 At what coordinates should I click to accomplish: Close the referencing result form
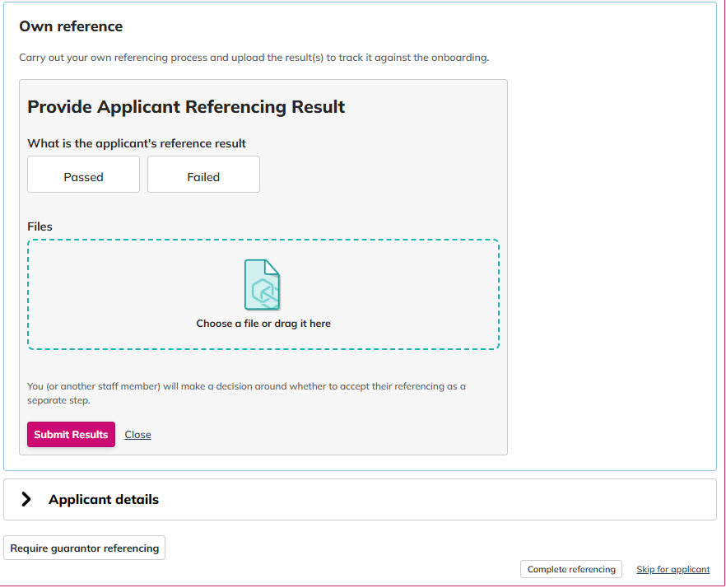(137, 435)
